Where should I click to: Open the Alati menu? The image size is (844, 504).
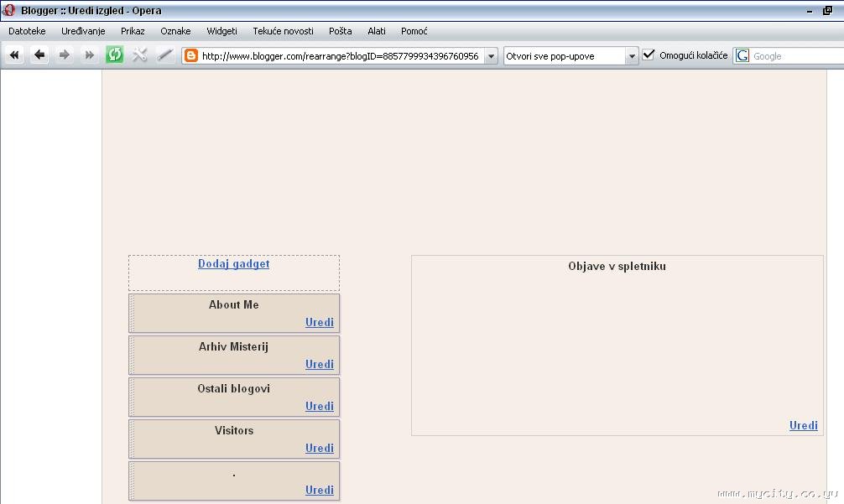coord(376,31)
